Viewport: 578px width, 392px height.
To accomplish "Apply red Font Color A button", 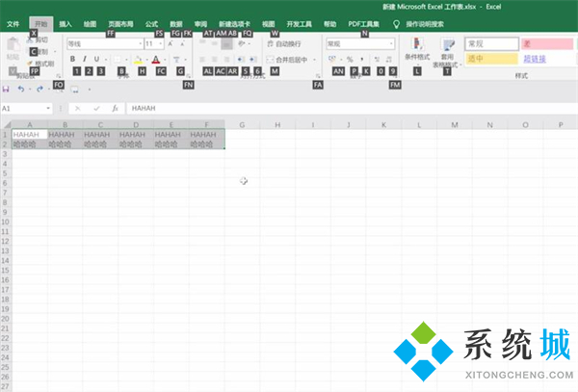I will click(x=156, y=60).
